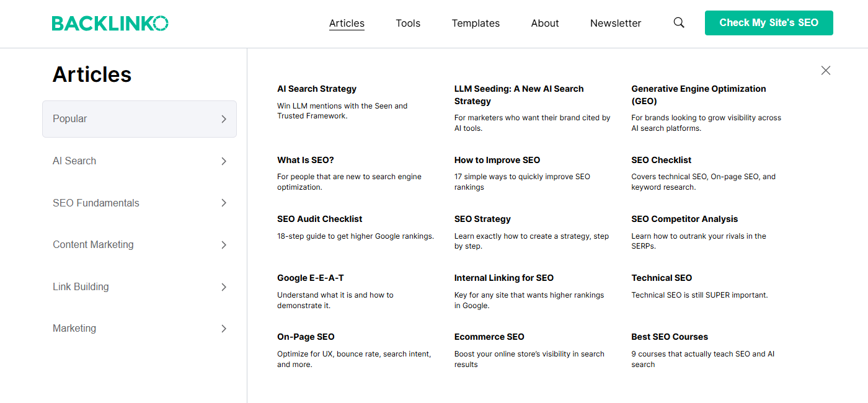
Task: Dismiss the menu using the X icon
Action: coord(825,70)
